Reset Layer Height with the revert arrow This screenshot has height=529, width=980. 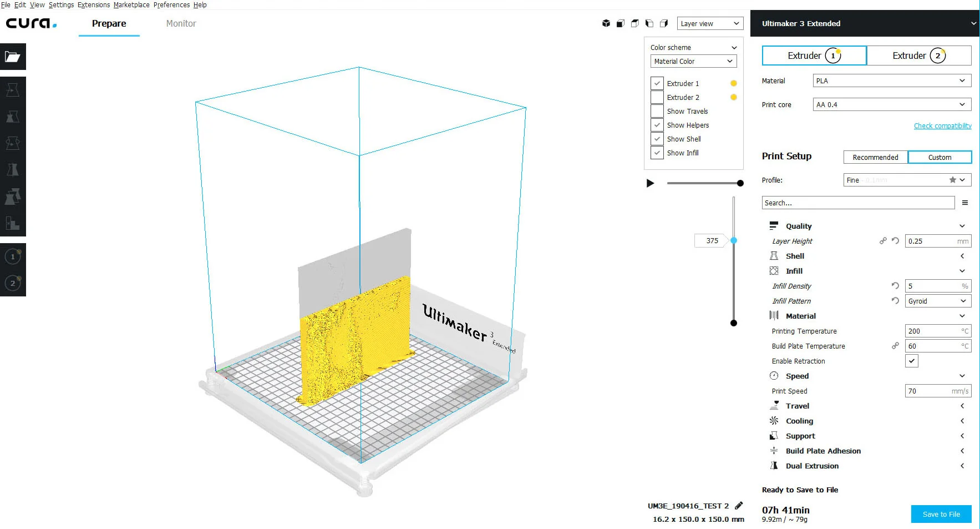click(895, 241)
